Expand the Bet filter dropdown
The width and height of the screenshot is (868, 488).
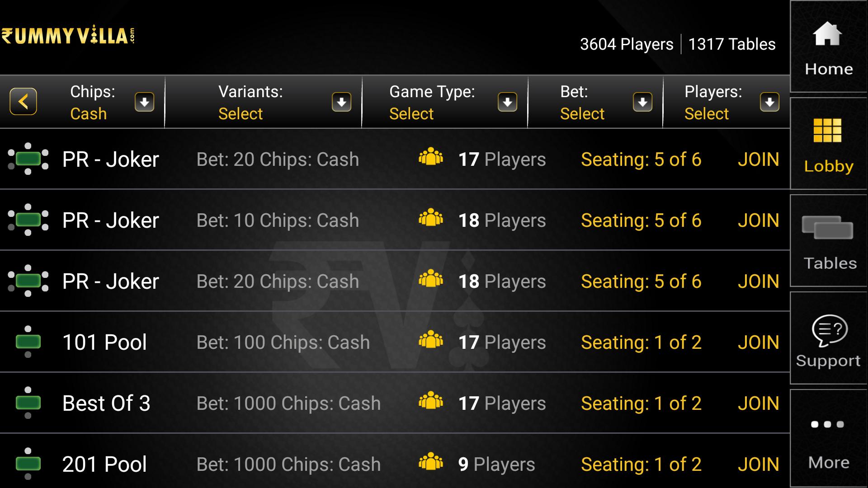(x=642, y=102)
